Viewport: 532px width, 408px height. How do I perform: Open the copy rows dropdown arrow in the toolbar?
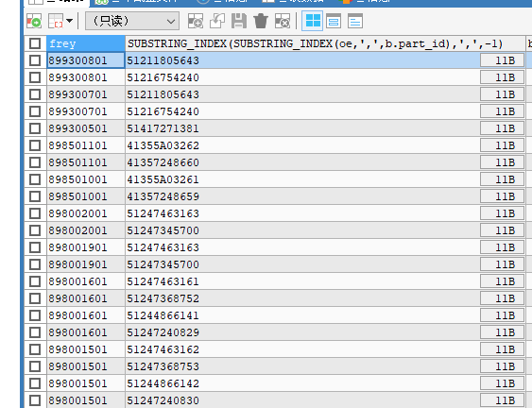(70, 21)
